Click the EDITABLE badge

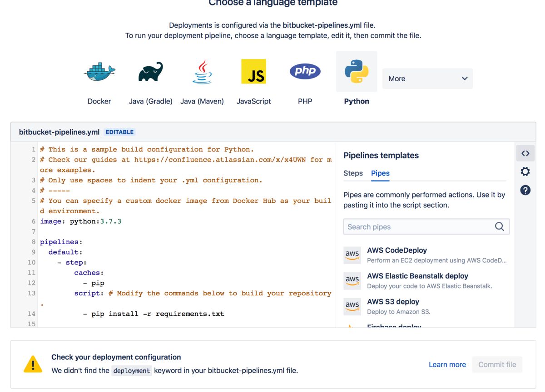[x=120, y=132]
